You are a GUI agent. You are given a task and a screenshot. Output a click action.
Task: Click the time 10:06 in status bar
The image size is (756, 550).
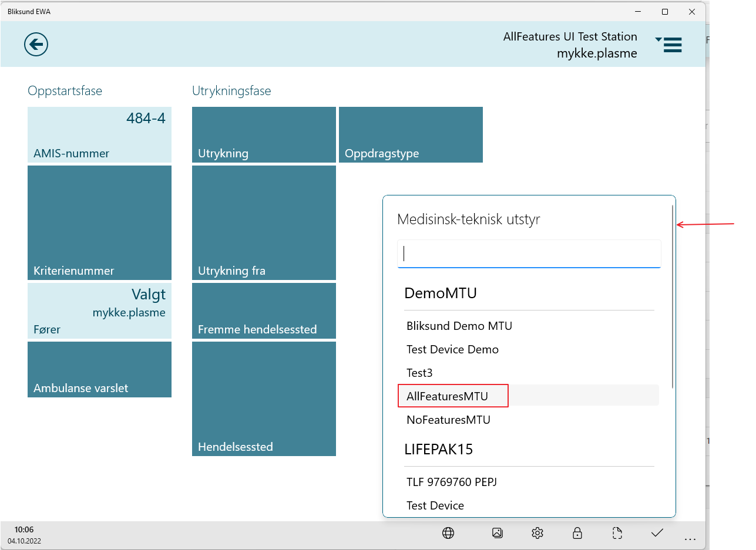24,529
